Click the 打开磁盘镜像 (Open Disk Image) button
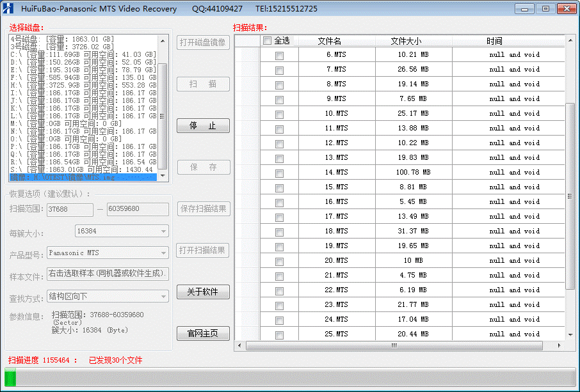Image resolution: width=580 pixels, height=392 pixels. [x=203, y=43]
